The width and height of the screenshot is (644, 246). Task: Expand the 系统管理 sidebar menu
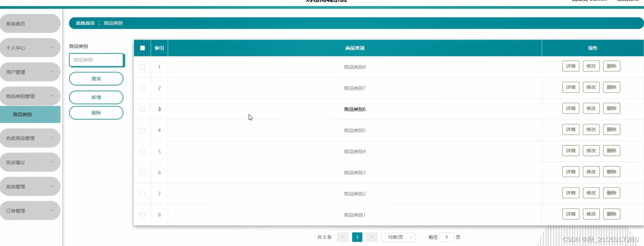click(x=30, y=186)
